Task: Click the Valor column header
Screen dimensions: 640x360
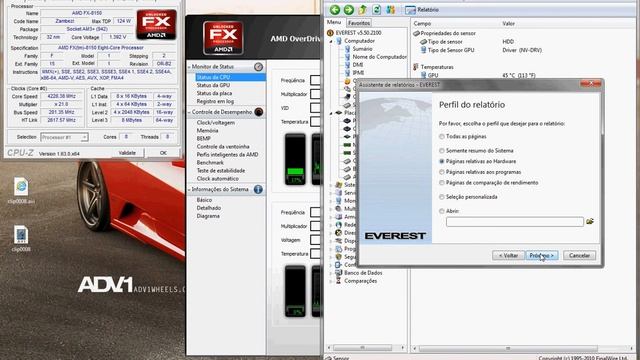Action: tap(508, 24)
